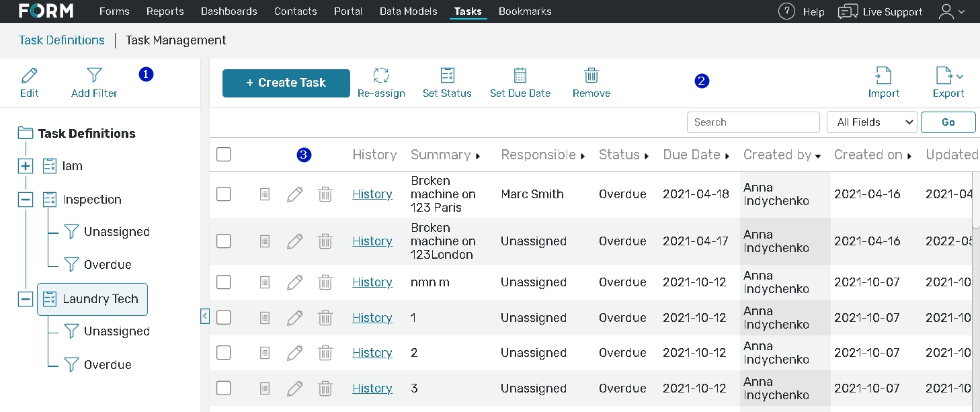Click the Re-assign toolbar icon
The height and width of the screenshot is (412, 980).
tap(381, 75)
